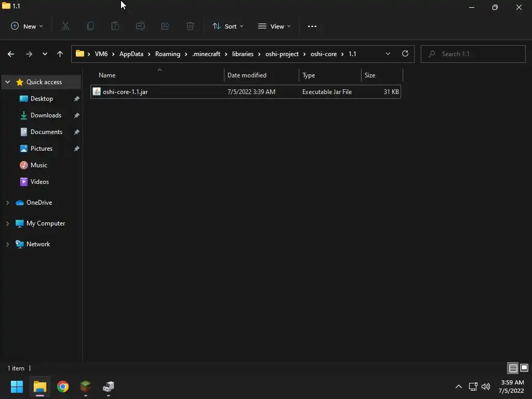Open Music folder in sidebar
The image size is (532, 399).
(x=38, y=165)
